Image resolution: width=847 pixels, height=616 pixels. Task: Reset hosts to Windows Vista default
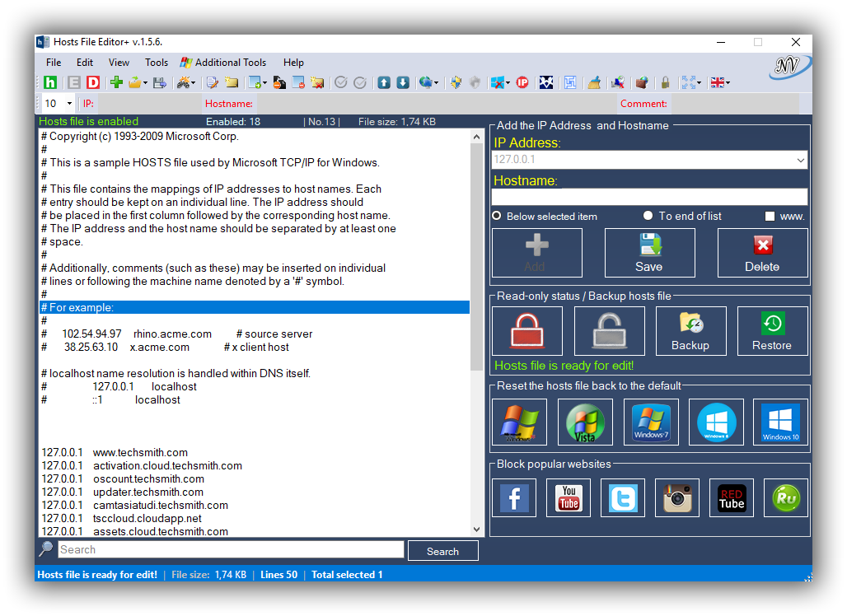coord(585,422)
